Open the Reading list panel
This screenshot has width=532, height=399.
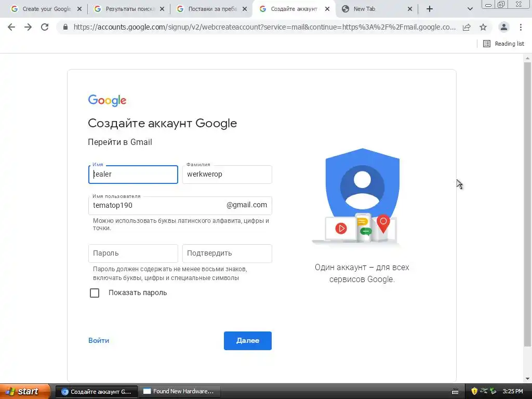coord(503,44)
